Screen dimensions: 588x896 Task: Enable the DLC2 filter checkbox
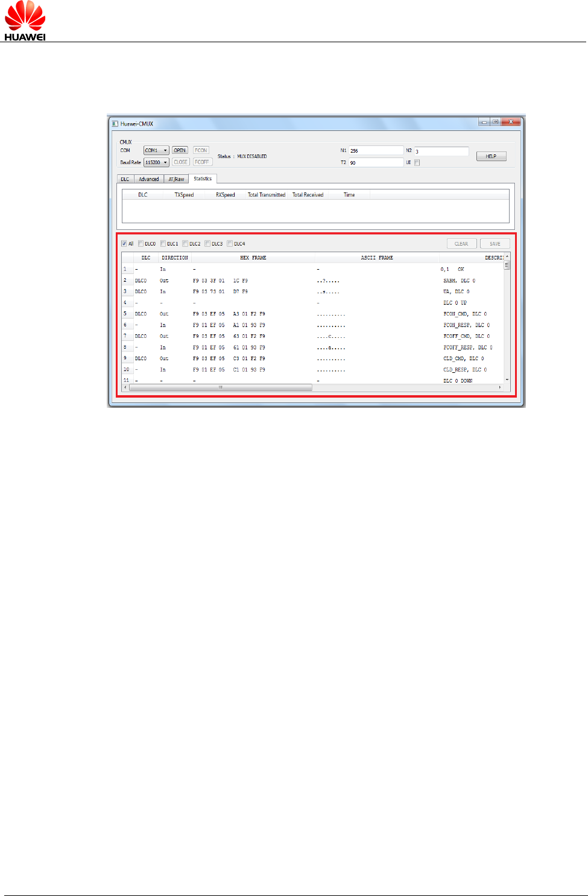click(185, 244)
